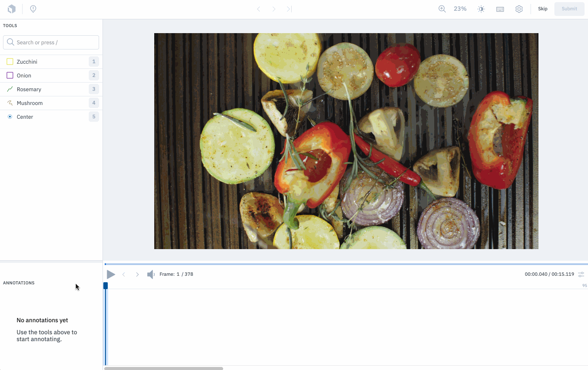588x370 pixels.
Task: Select the Center point tool
Action: point(51,117)
